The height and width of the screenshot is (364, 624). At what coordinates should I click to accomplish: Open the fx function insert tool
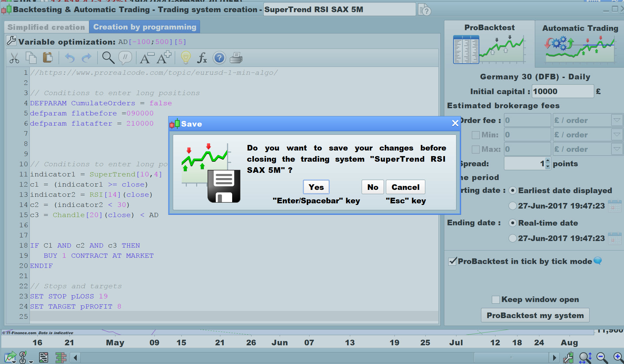(202, 58)
